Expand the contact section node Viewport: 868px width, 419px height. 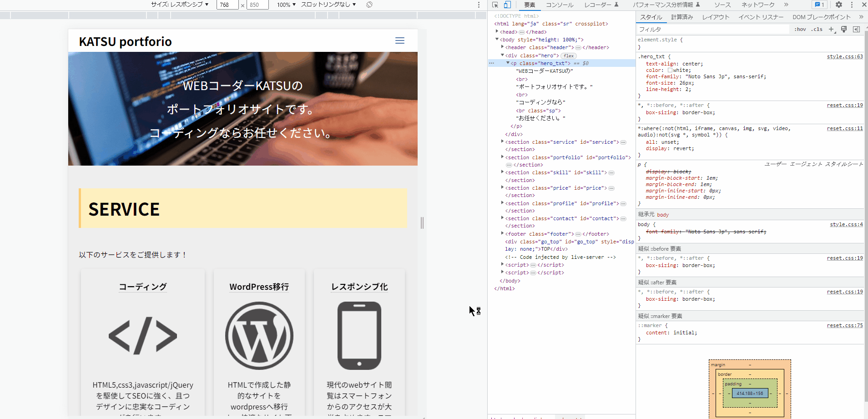coord(502,218)
